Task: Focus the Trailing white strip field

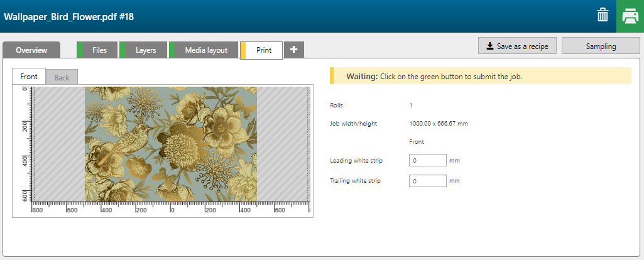Action: point(427,181)
